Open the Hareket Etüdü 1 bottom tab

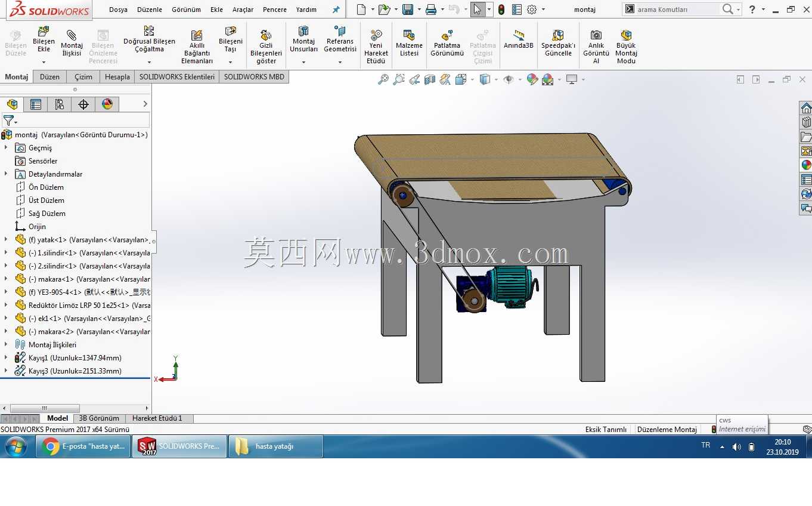tap(157, 418)
